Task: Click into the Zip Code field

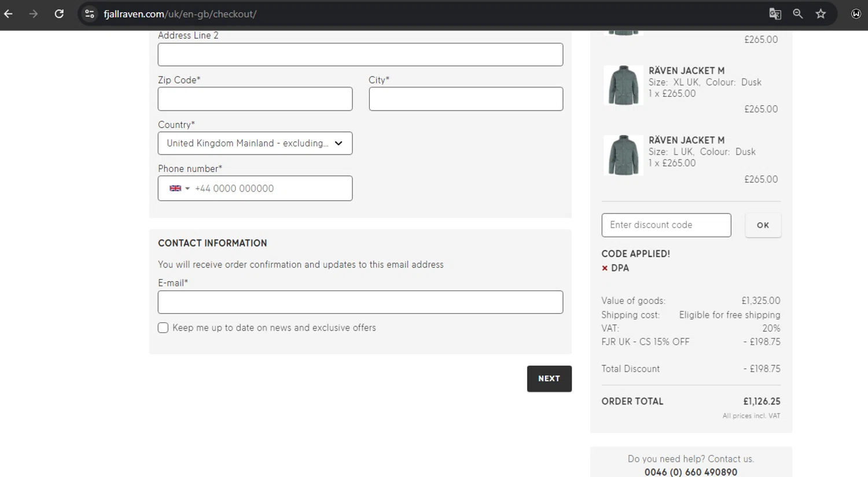Action: [255, 99]
